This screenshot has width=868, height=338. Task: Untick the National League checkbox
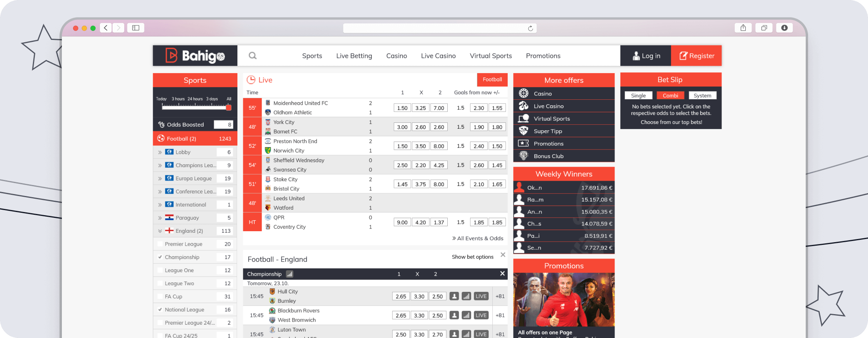[x=160, y=309]
